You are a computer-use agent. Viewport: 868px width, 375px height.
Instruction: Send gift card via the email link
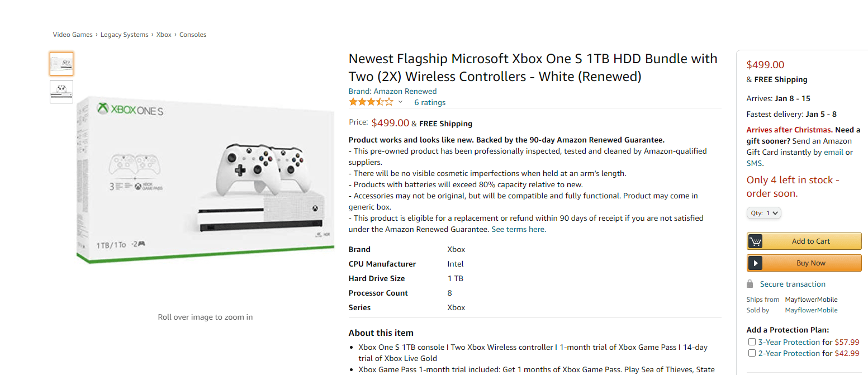833,151
